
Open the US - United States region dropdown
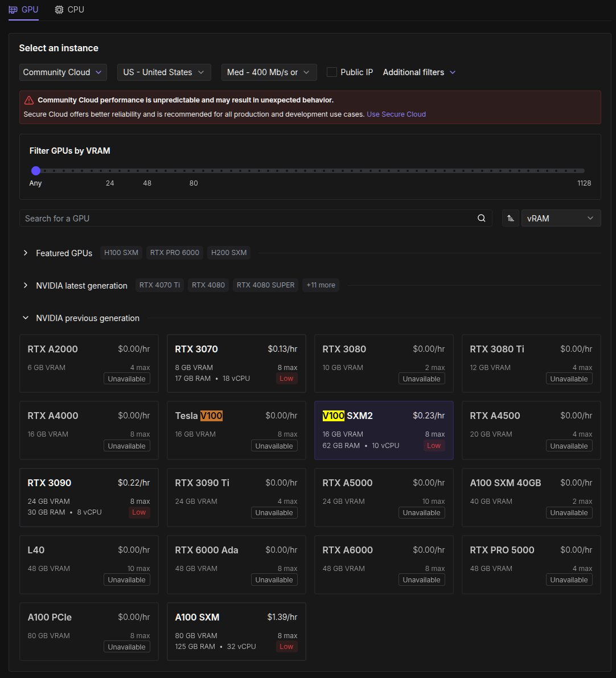(164, 72)
